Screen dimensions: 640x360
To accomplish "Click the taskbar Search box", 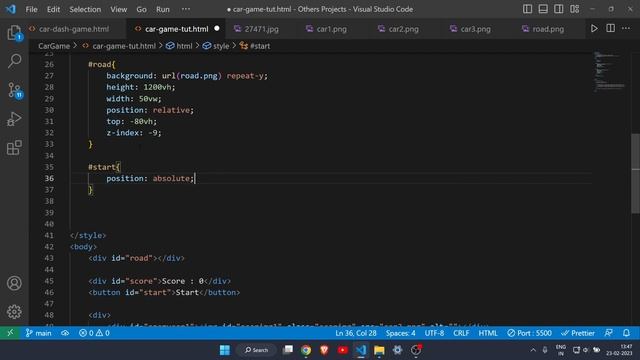I will pos(256,350).
